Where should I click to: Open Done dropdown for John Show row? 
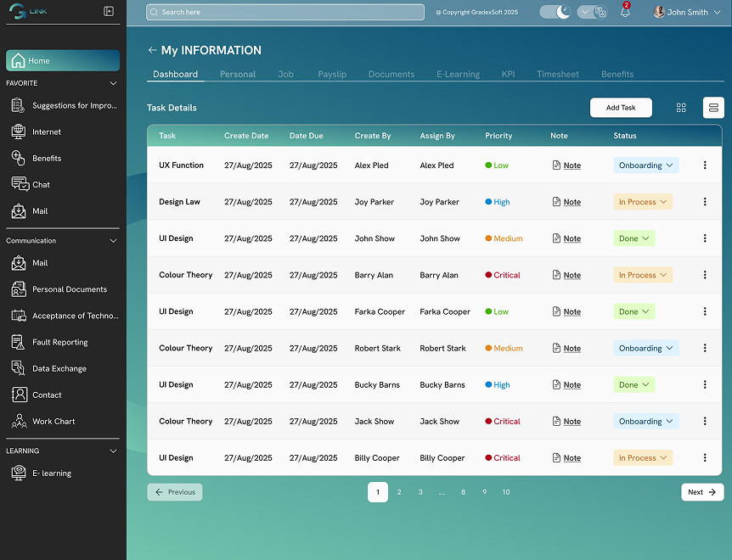[634, 238]
